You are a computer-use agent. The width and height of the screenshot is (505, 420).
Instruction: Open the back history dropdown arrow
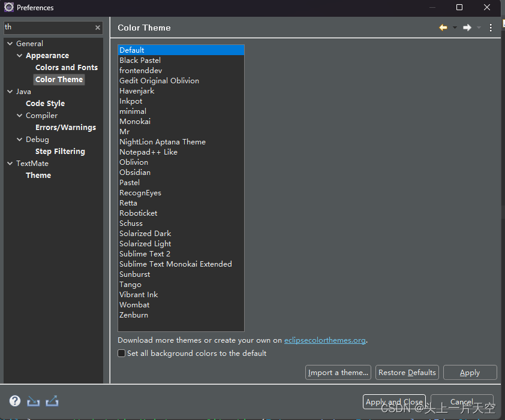click(455, 28)
